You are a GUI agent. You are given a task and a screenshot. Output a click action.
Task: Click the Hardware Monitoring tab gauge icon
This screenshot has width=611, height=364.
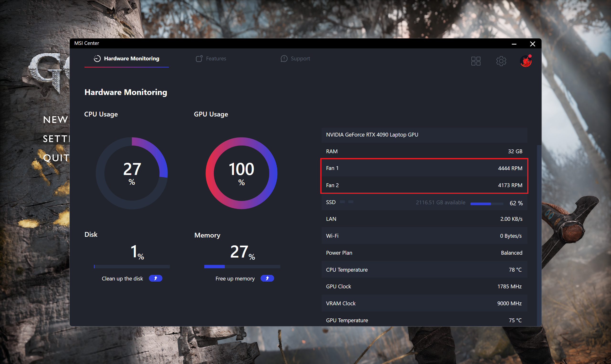pos(97,59)
